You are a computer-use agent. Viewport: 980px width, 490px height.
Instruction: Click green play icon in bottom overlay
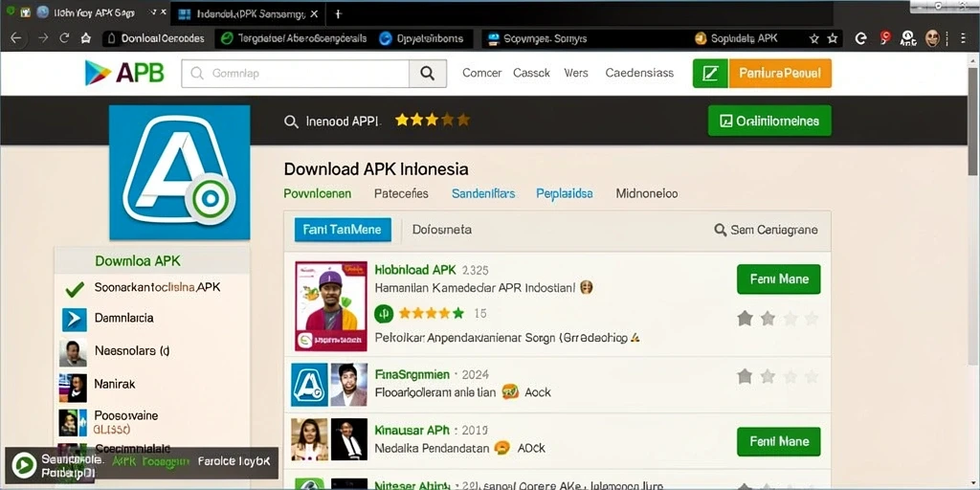[x=24, y=466]
